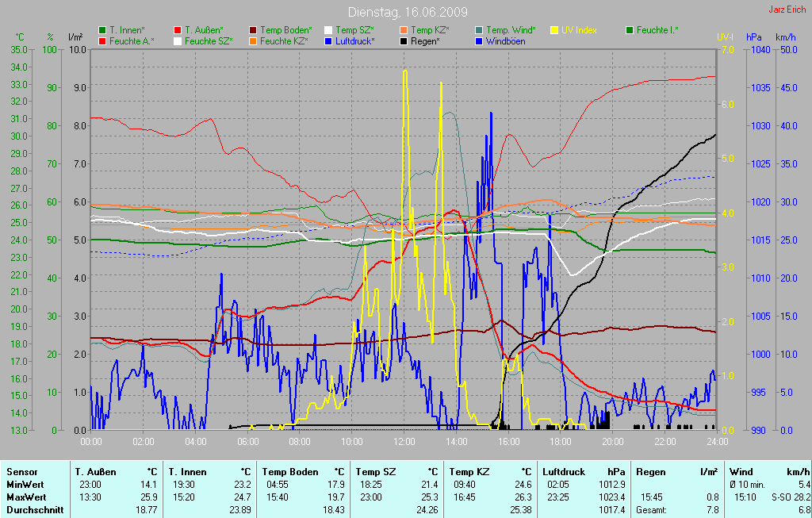Click the Jarz Erich author text

click(x=787, y=10)
